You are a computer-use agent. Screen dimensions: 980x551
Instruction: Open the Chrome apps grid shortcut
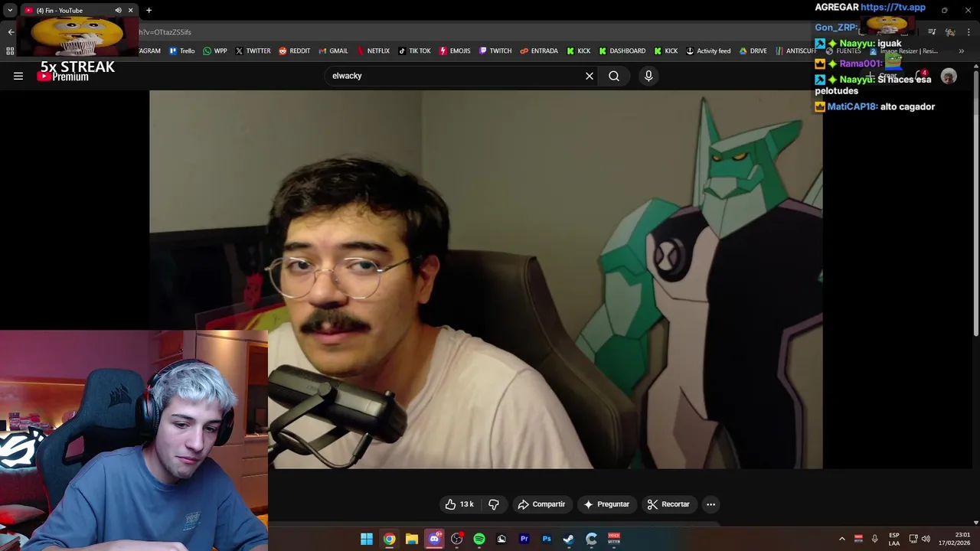(x=10, y=51)
